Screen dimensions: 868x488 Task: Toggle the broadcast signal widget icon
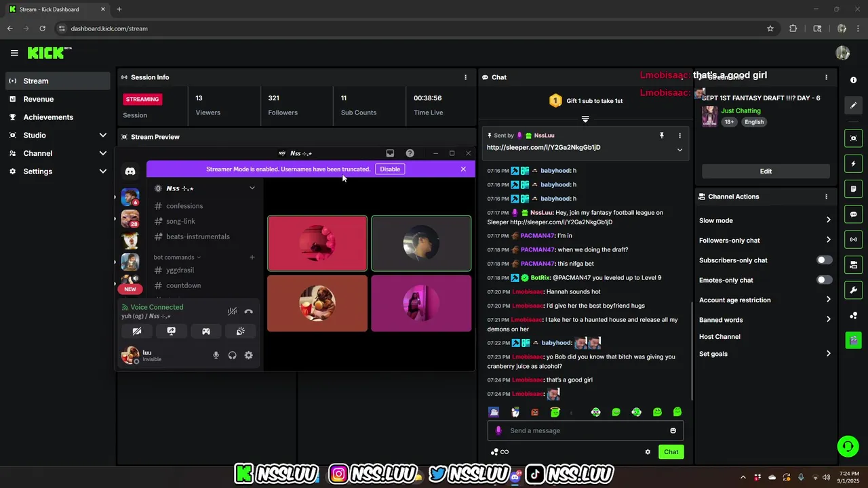(853, 239)
